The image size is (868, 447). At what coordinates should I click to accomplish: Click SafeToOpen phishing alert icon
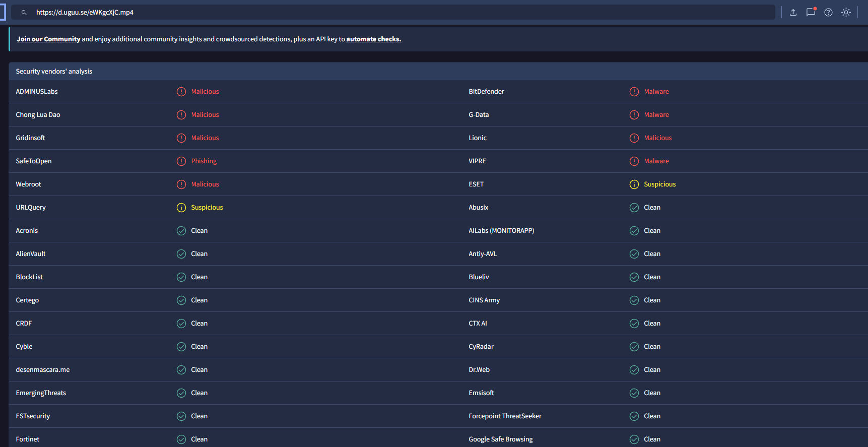tap(181, 161)
